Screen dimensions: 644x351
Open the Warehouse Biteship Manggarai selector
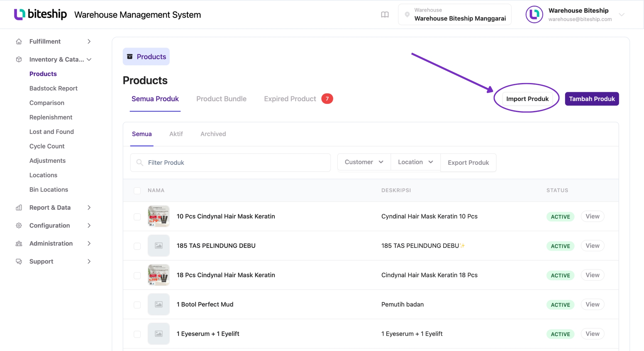click(x=455, y=14)
